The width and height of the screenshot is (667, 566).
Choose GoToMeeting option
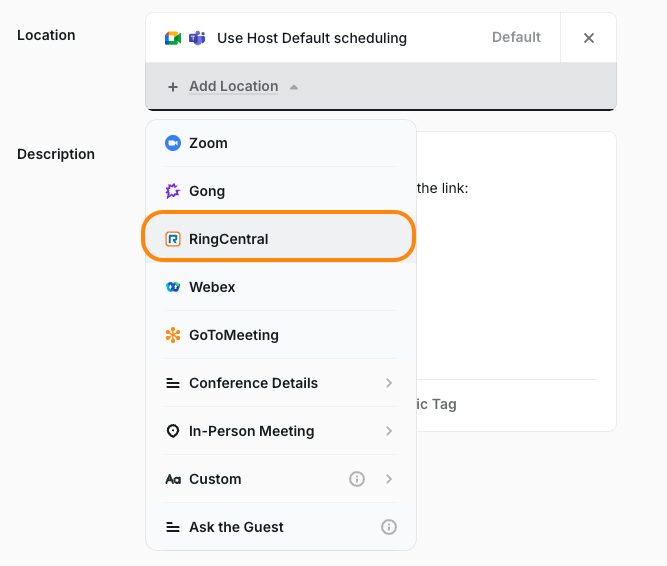281,335
